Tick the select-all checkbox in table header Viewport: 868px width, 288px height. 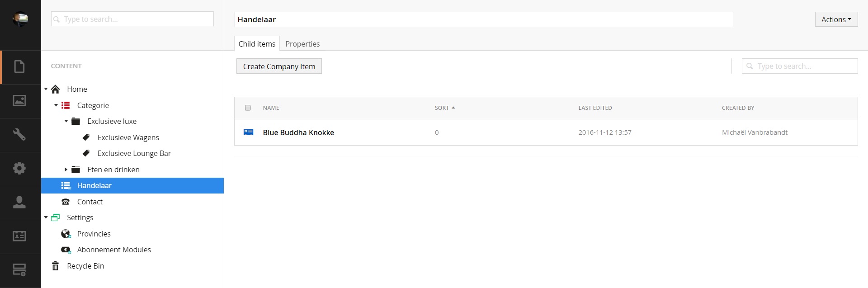(248, 108)
